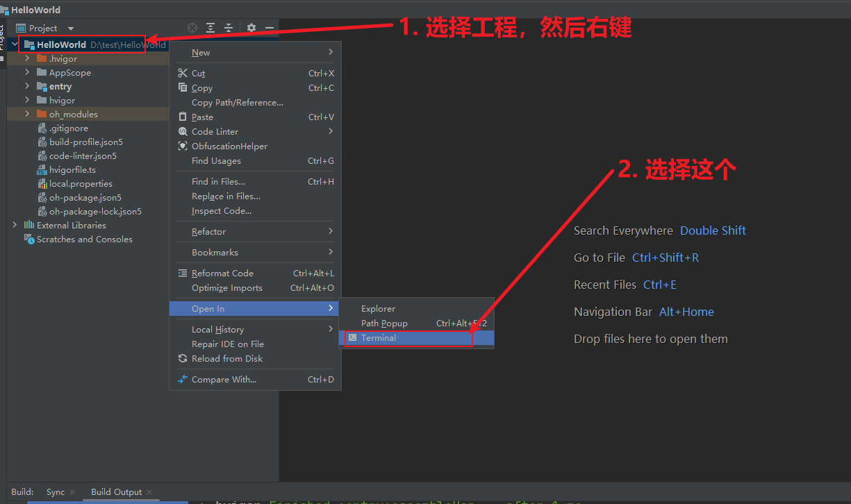Hide the Project panel with minus icon

(270, 28)
